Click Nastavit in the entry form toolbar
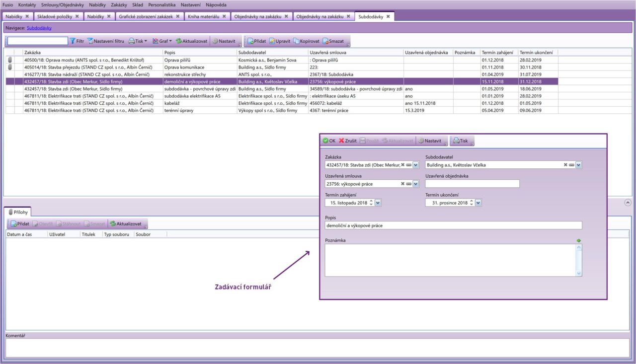The height and width of the screenshot is (364, 636). [x=430, y=141]
